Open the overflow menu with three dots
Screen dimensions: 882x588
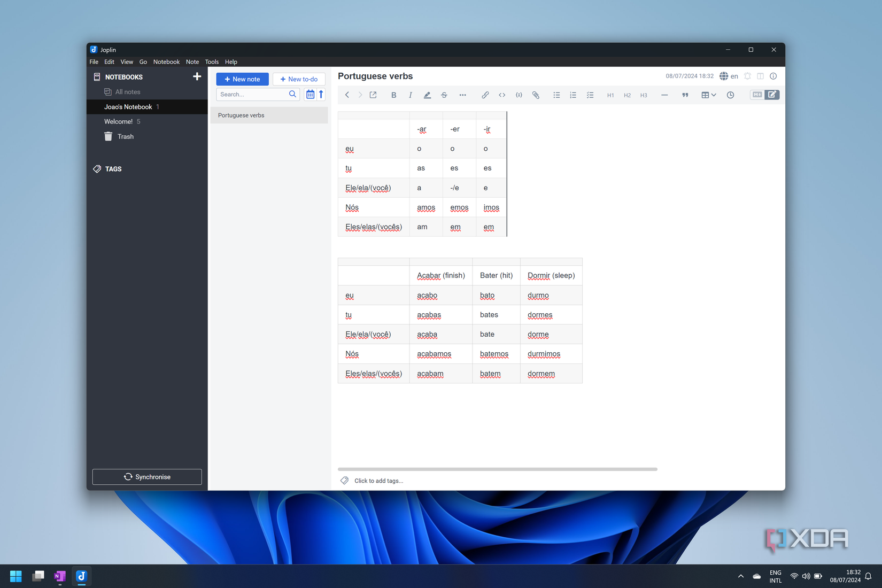463,95
